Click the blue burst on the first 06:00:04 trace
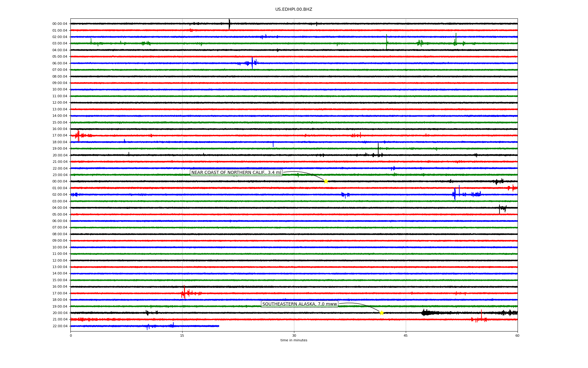The width and height of the screenshot is (588, 368). point(252,63)
